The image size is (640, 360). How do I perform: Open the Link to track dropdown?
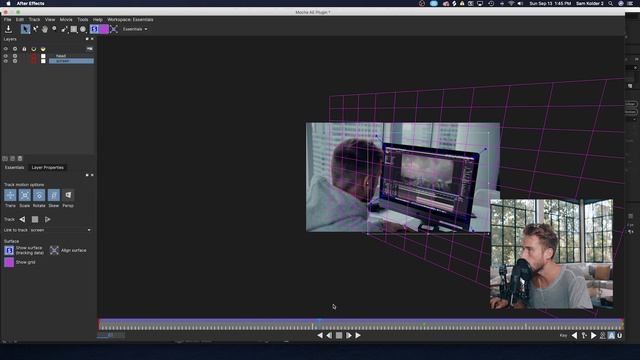[x=61, y=230]
